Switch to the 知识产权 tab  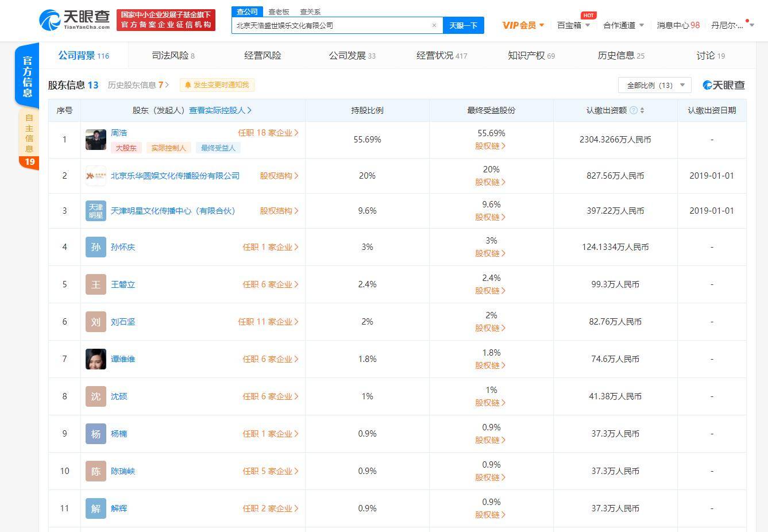[x=531, y=56]
